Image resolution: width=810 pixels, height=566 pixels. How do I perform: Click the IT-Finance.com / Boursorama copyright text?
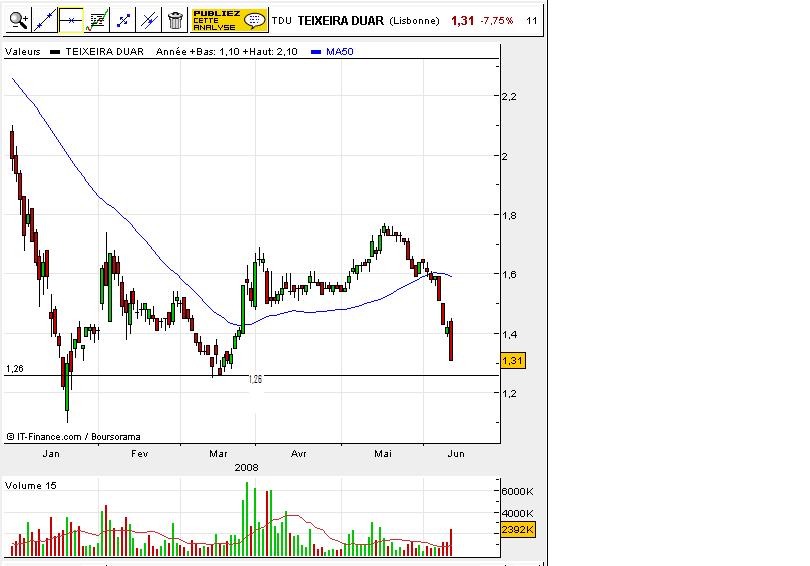(73, 437)
